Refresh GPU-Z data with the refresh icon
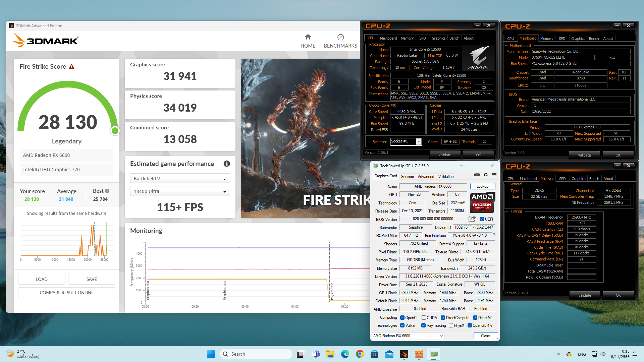 pyautogui.click(x=485, y=175)
